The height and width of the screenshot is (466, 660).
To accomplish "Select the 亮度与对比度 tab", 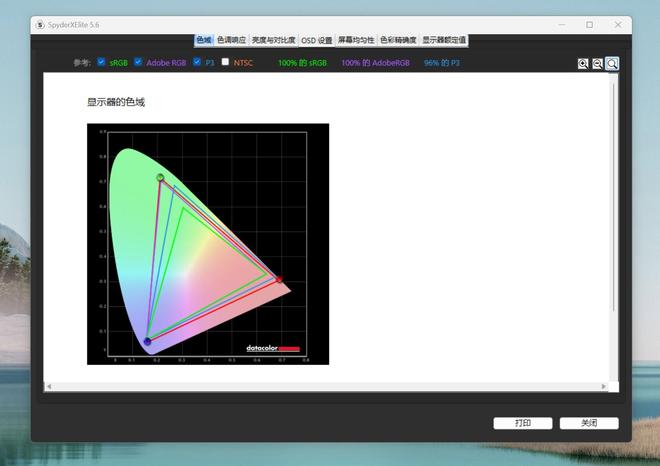I will coord(273,40).
